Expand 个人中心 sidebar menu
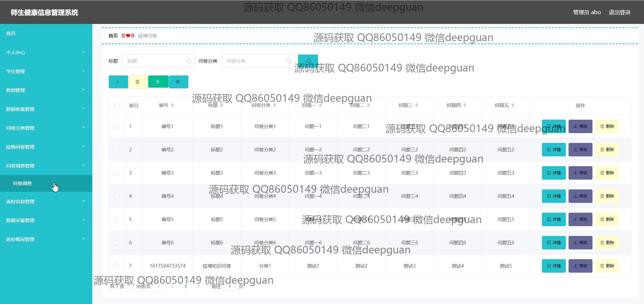The image size is (644, 304). click(x=46, y=52)
